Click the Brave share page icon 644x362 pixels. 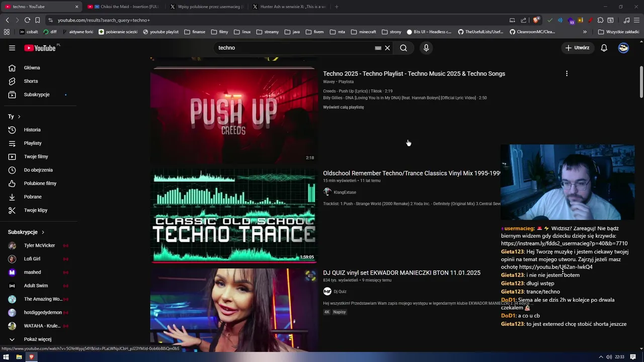click(523, 20)
